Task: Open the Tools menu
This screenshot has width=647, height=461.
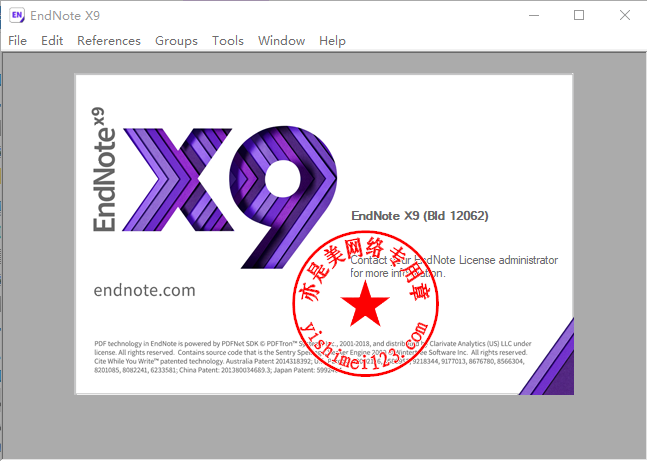Action: (228, 40)
